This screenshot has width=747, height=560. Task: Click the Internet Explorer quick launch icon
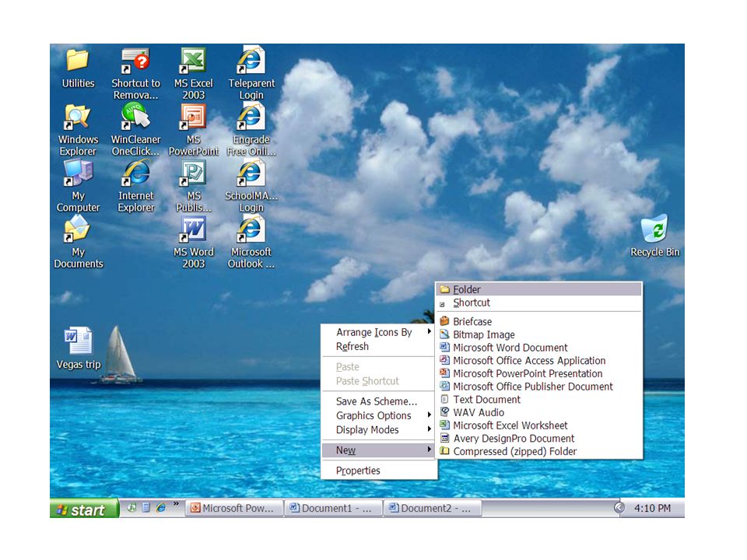point(161,508)
